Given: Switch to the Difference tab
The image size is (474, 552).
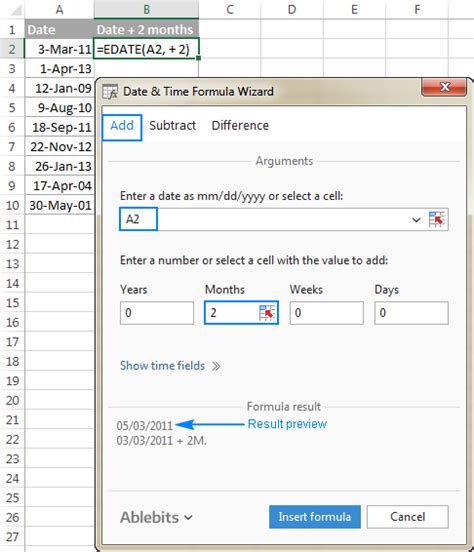Looking at the screenshot, I should tap(240, 126).
